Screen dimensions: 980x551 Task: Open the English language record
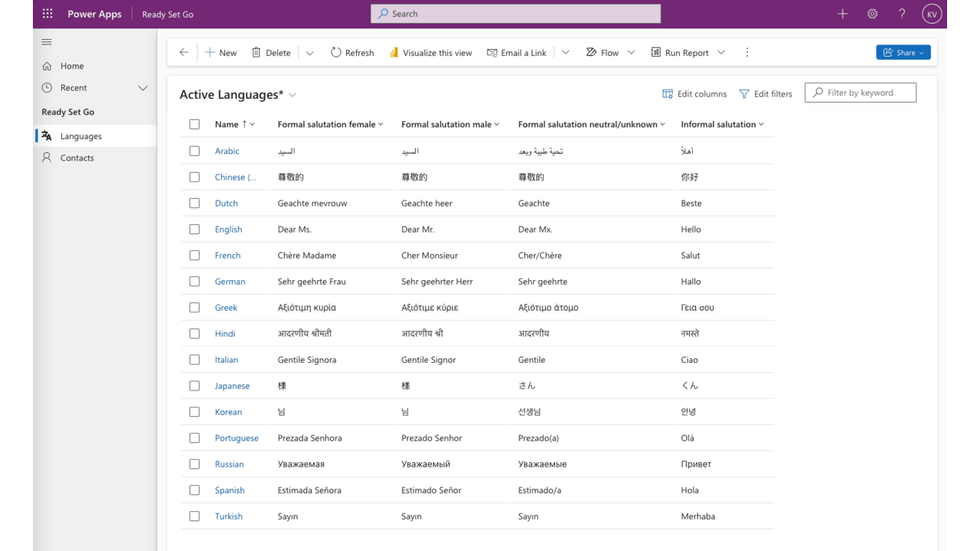228,229
